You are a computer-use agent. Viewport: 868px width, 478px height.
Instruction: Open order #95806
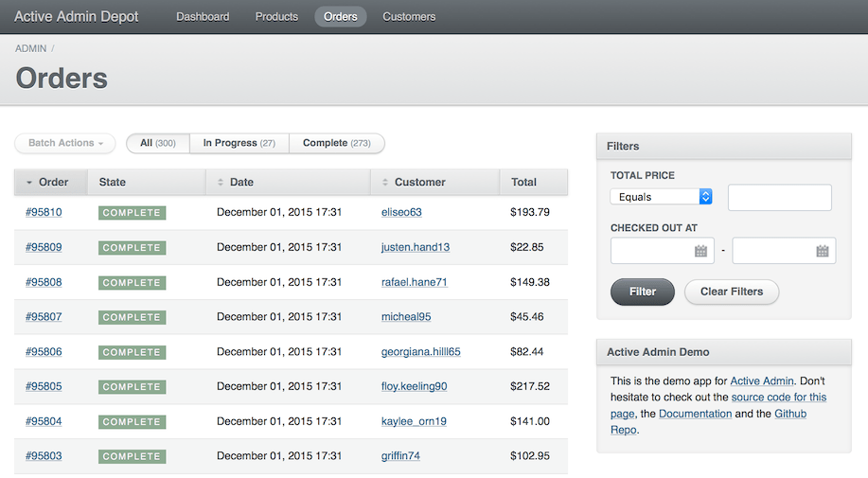(44, 352)
